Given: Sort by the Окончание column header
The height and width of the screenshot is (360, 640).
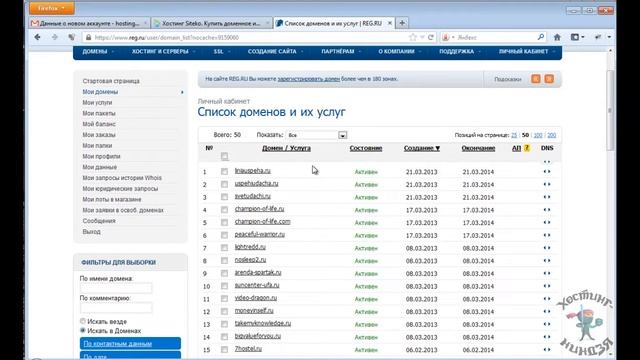Looking at the screenshot, I should [x=478, y=148].
